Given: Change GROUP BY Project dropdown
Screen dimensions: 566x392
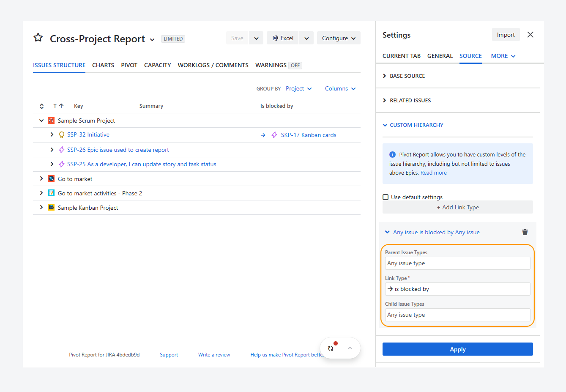Looking at the screenshot, I should pos(299,88).
